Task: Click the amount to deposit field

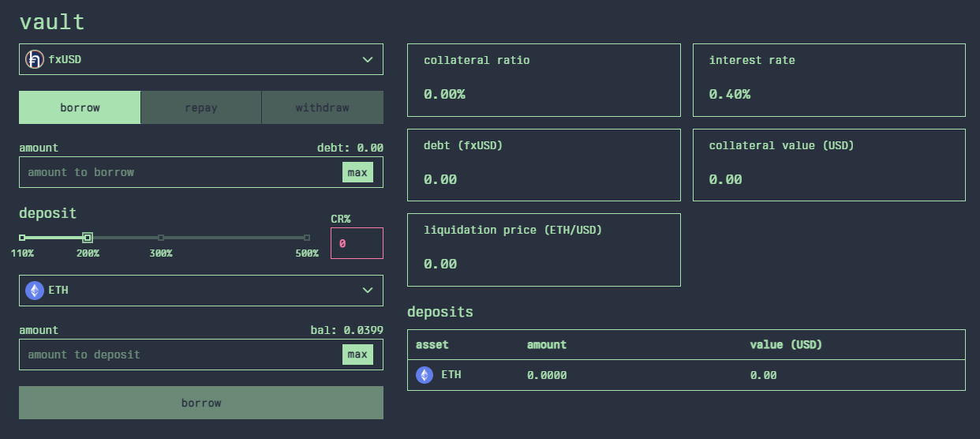Action: (181, 355)
